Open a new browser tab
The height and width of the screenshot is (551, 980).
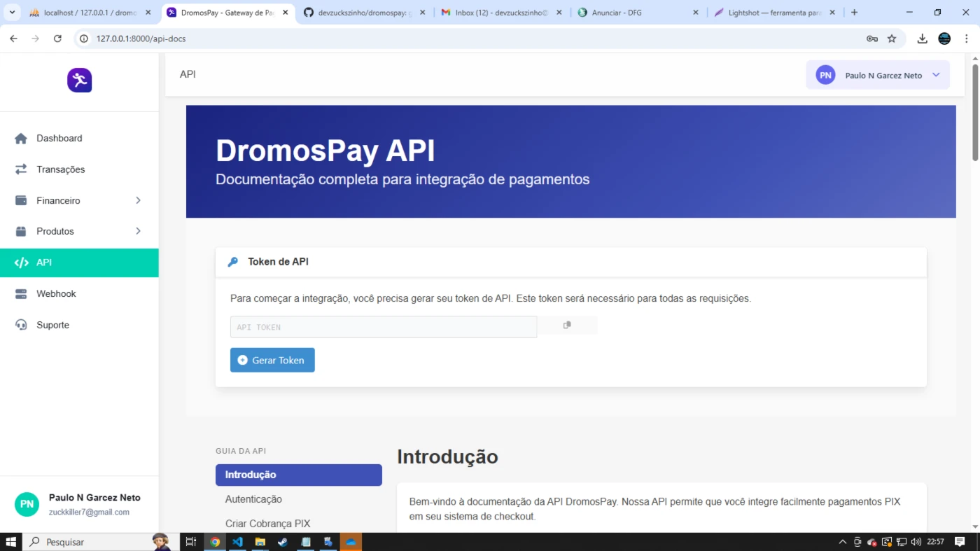click(x=854, y=13)
